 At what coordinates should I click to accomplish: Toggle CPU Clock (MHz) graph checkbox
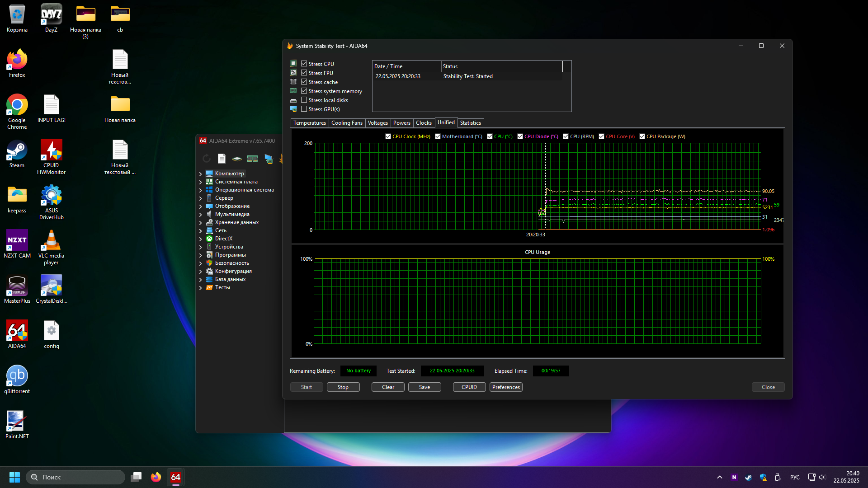coord(388,136)
